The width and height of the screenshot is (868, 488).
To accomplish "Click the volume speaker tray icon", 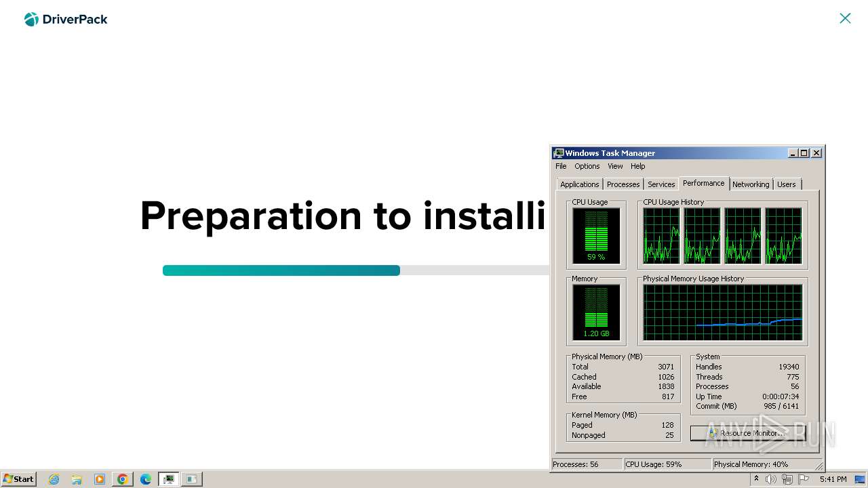I will pos(771,479).
